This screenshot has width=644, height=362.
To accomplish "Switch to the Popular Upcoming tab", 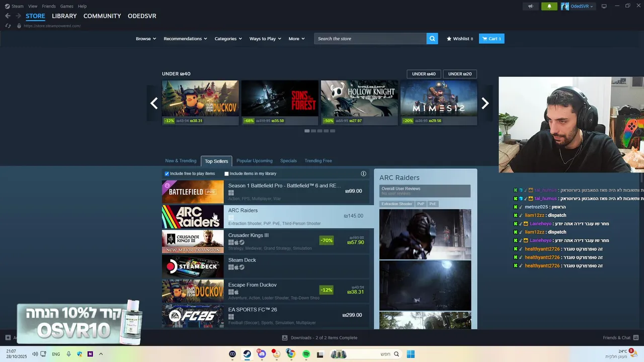I will coord(255,161).
